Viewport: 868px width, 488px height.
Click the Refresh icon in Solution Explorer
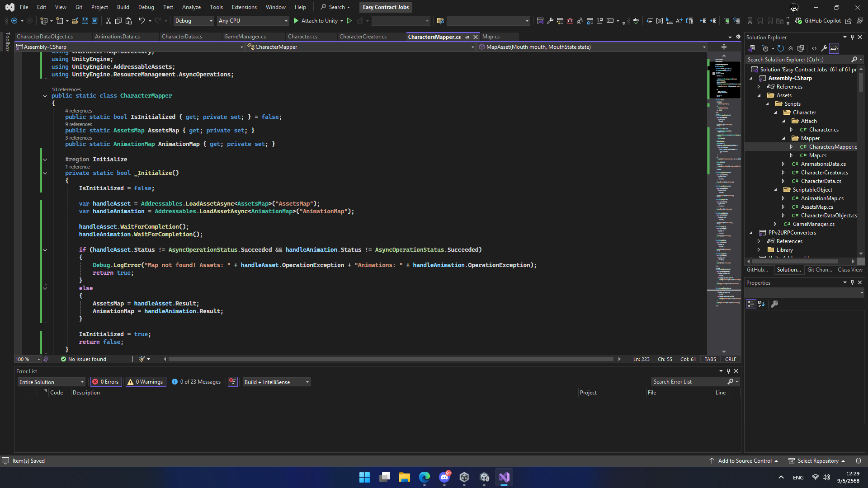click(781, 48)
